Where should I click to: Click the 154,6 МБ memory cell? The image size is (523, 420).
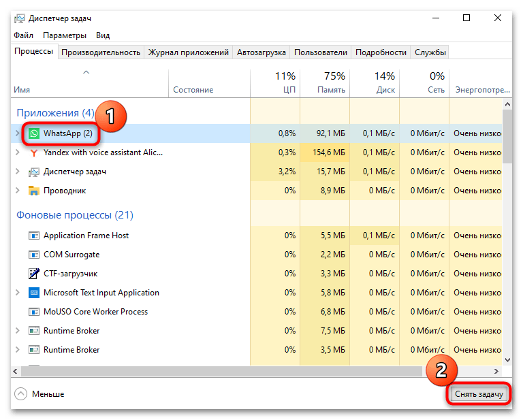pos(325,152)
